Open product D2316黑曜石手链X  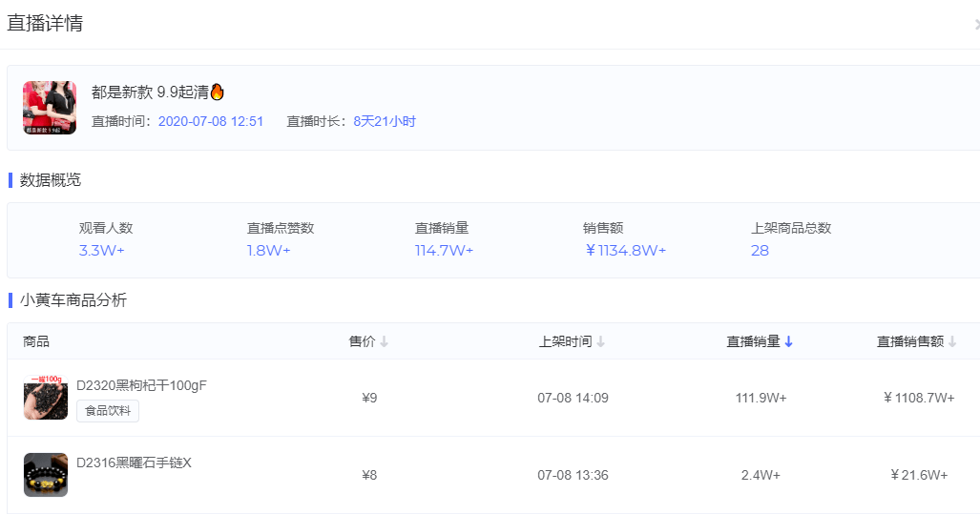click(x=134, y=463)
